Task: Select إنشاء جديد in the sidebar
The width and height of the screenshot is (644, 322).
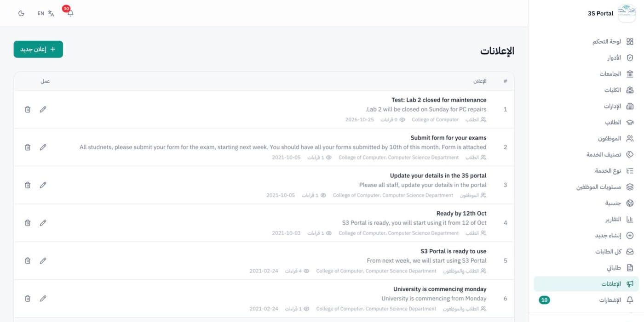Action: (586, 236)
